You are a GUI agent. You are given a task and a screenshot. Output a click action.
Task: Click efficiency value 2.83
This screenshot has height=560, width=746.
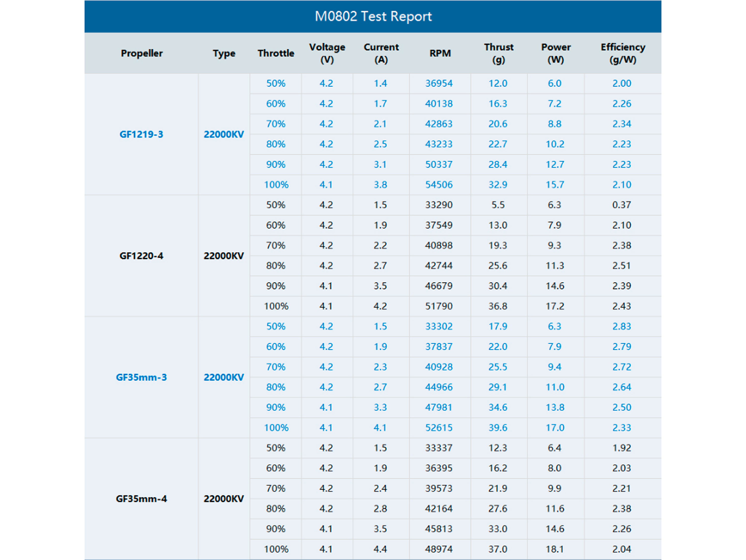[622, 326]
